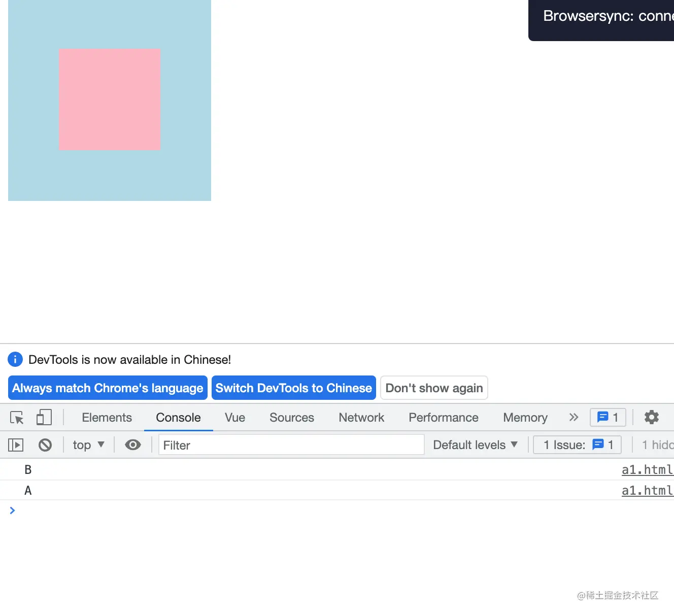This screenshot has height=616, width=674.
Task: Open the issues counter badge in the tab bar
Action: coord(608,418)
